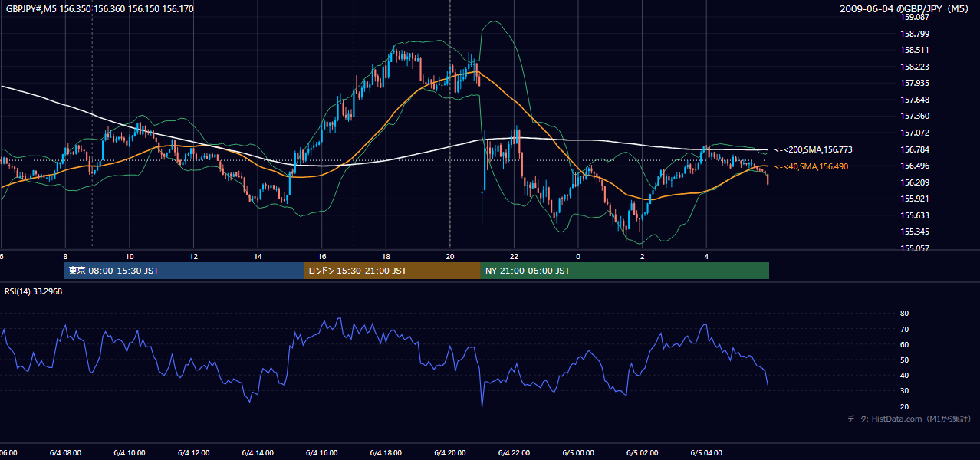980x460 pixels.
Task: Click hour label 0 under price chart
Action: click(x=578, y=257)
